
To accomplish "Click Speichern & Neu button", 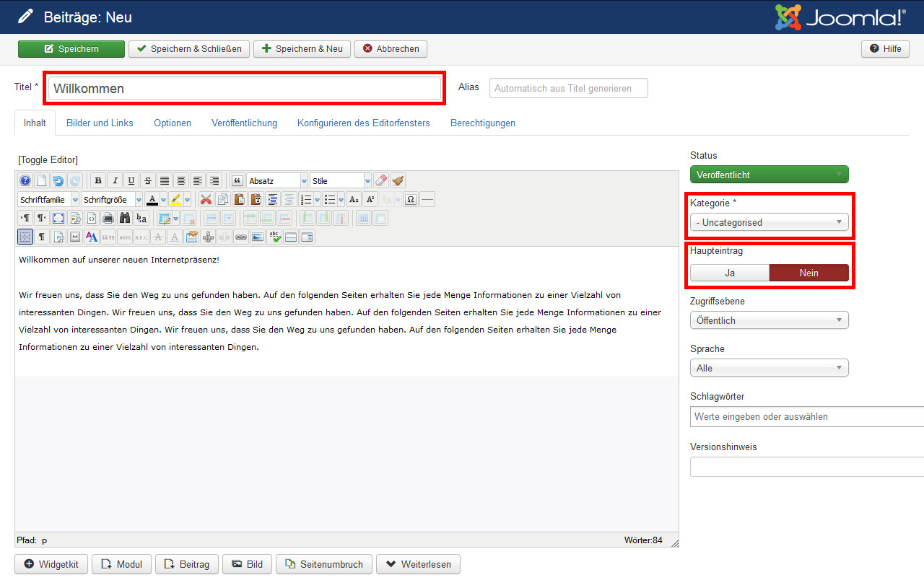I will pyautogui.click(x=302, y=49).
